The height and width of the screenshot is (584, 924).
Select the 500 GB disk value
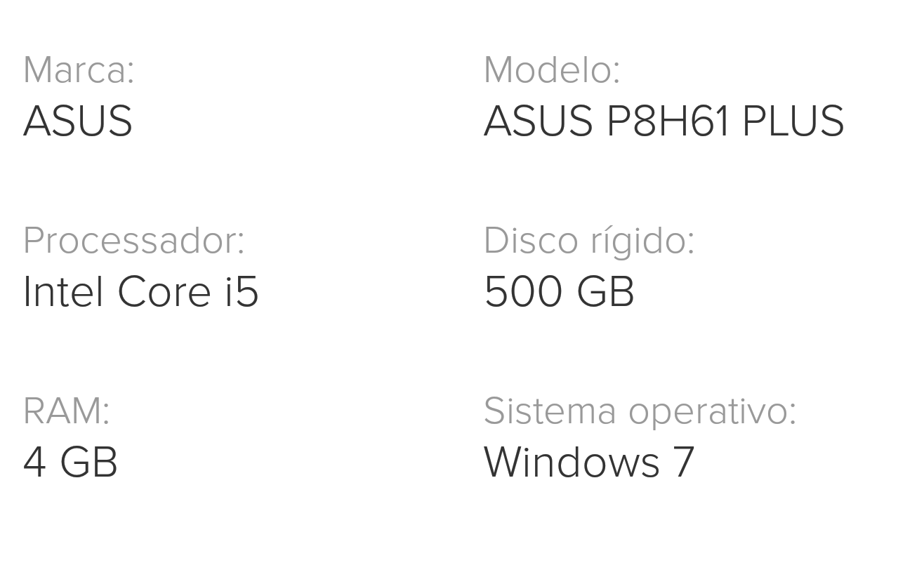(559, 291)
